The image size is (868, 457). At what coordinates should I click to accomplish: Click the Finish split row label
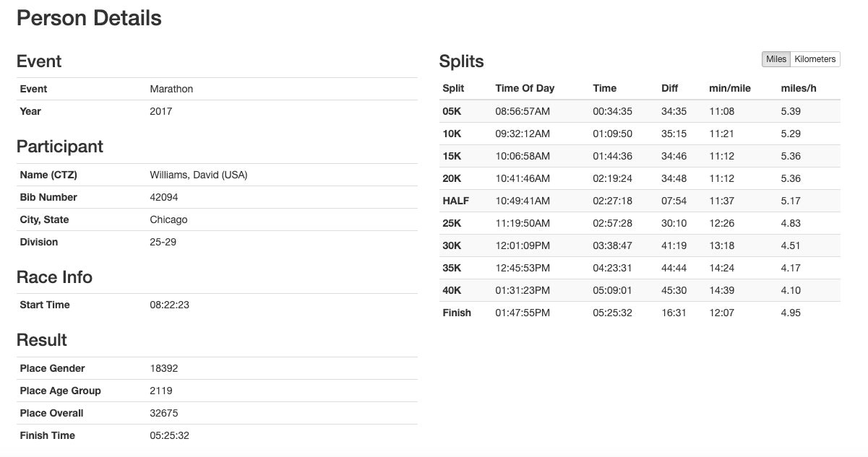pos(457,313)
